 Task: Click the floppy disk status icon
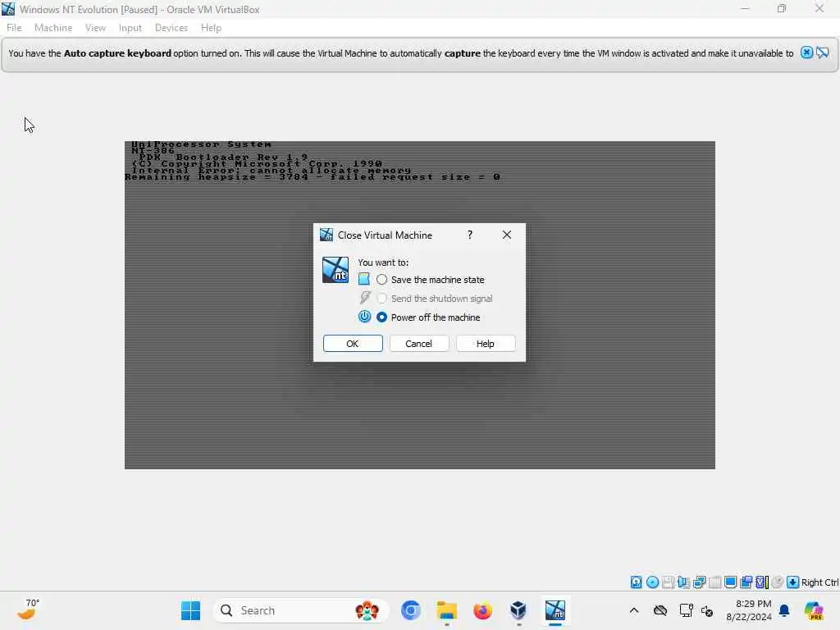(668, 582)
